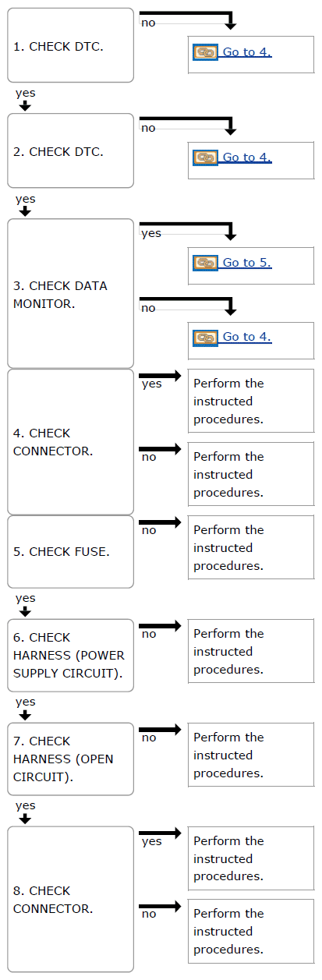Open 6. CHECK HARNESS (POWER SUPPLY CIRCUIT) step
The height and width of the screenshot is (980, 322).
pyautogui.click(x=71, y=655)
